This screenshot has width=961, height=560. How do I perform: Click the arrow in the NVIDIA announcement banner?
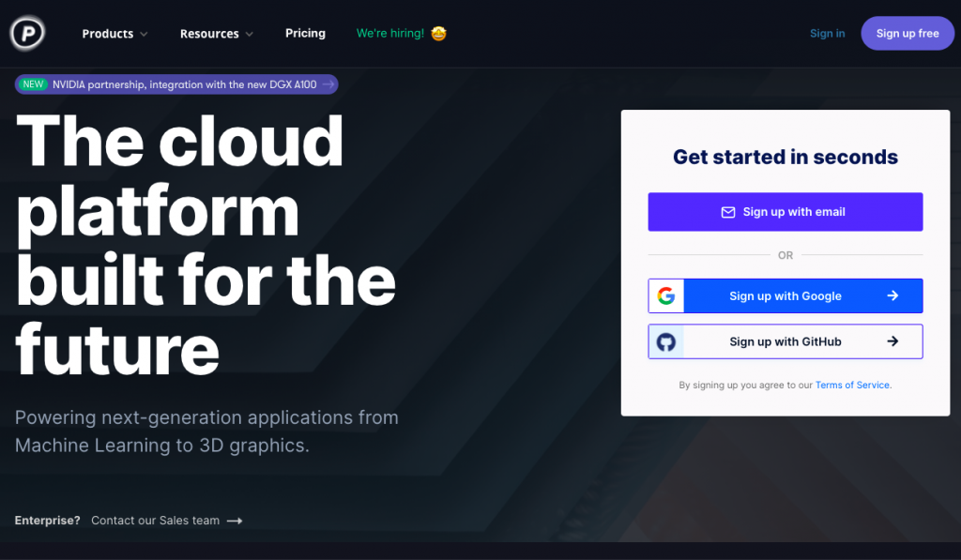(328, 83)
